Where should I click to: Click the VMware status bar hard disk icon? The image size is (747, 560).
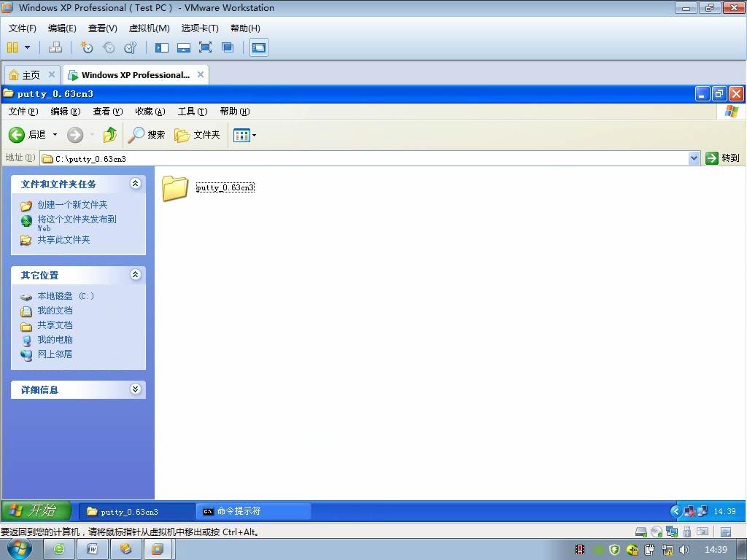click(640, 532)
